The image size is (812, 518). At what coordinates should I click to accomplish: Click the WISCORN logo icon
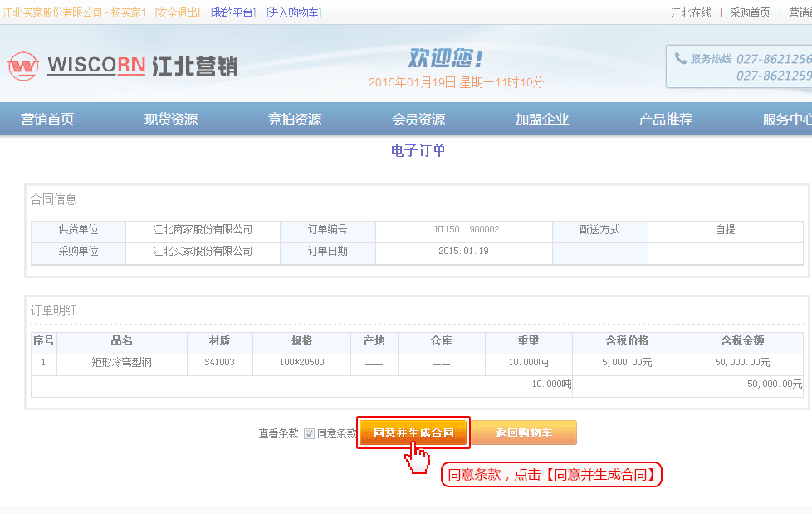click(x=24, y=66)
